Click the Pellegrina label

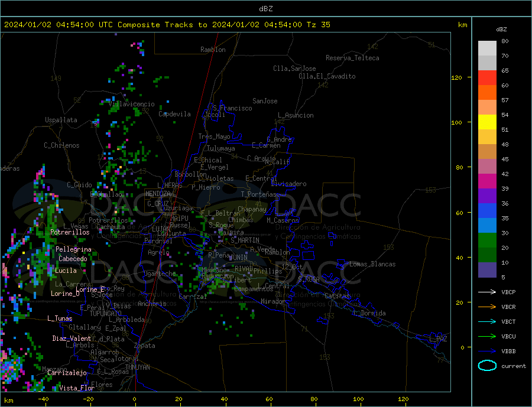[73, 249]
